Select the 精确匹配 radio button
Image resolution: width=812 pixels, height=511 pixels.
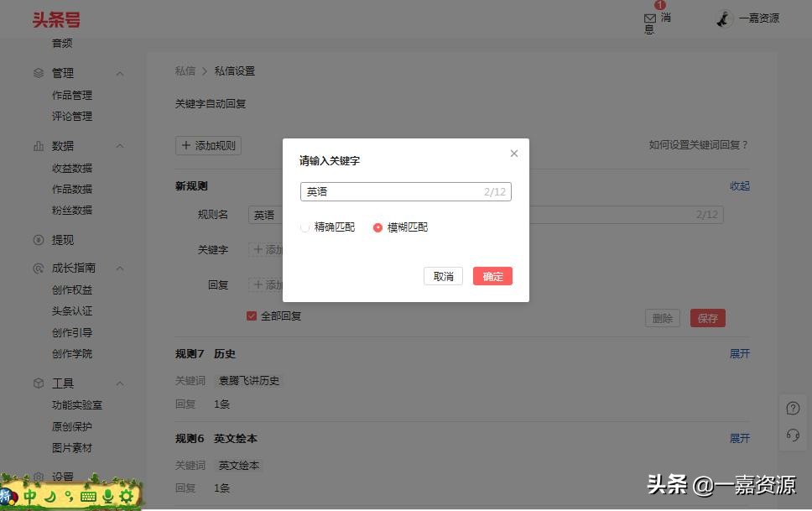(304, 227)
